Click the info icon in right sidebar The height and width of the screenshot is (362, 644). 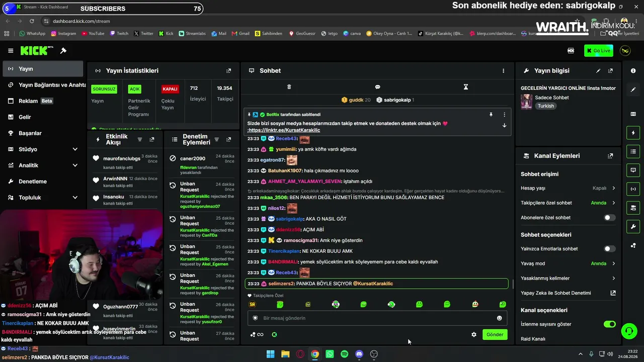[x=633, y=71]
